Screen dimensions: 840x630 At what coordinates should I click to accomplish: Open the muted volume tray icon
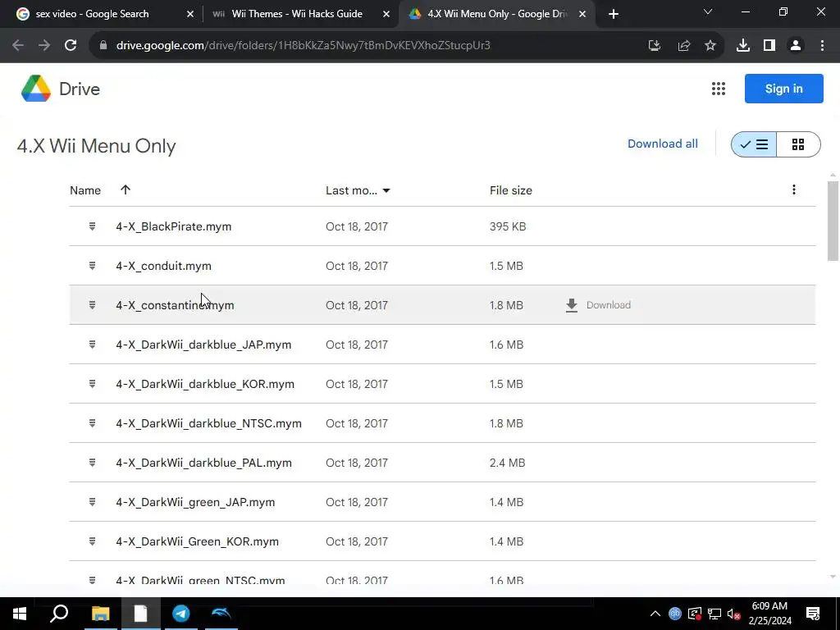734,614
